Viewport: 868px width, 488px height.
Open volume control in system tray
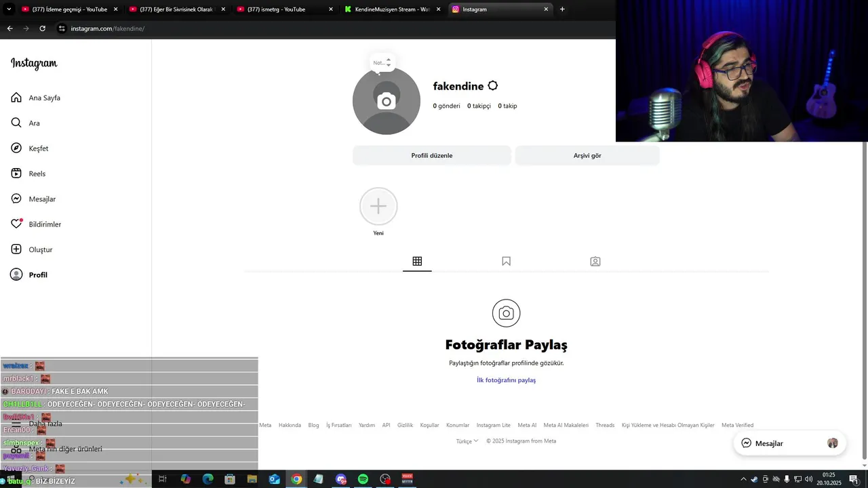(809, 479)
